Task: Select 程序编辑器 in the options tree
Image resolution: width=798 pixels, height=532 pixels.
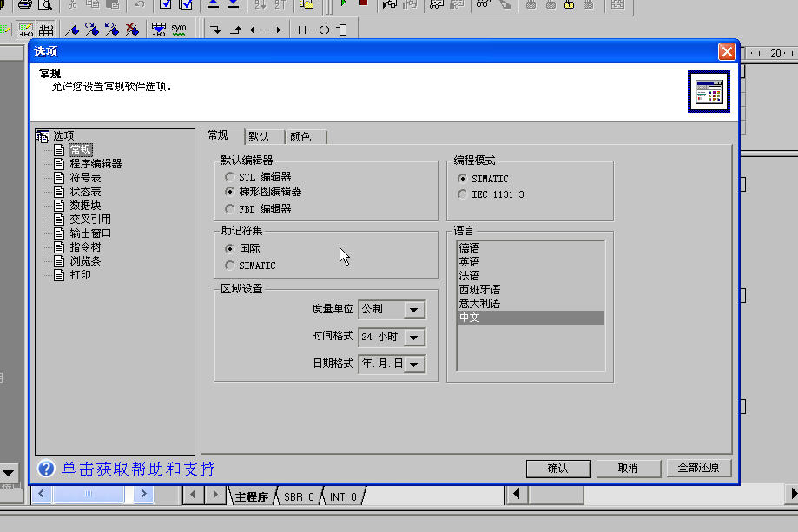Action: [96, 163]
